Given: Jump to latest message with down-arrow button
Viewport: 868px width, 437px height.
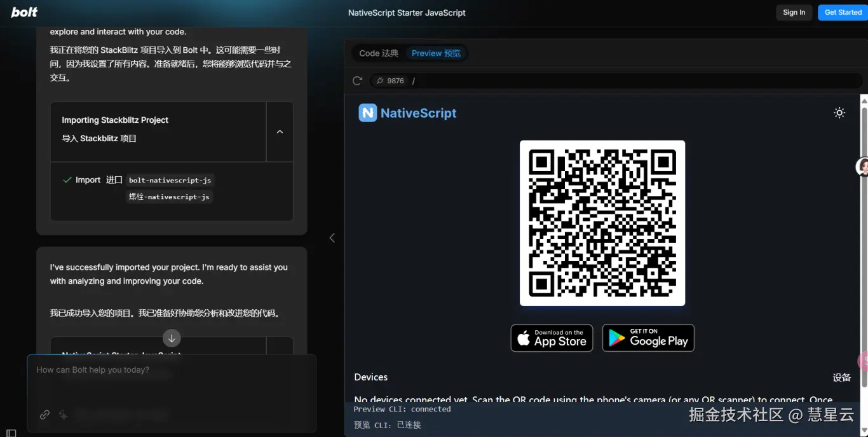Looking at the screenshot, I should [x=172, y=338].
